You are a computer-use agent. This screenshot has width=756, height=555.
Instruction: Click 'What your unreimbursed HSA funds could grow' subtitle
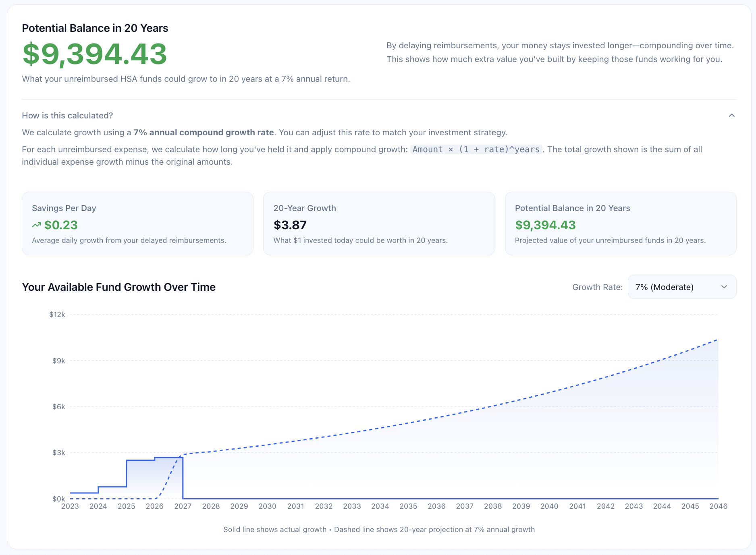tap(186, 79)
